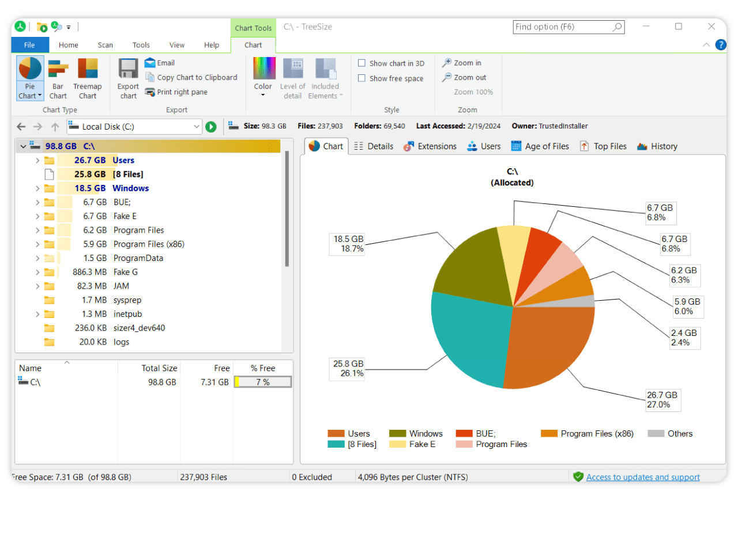Follow the Access to updates and support link
This screenshot has height=560, width=738.
[643, 476]
